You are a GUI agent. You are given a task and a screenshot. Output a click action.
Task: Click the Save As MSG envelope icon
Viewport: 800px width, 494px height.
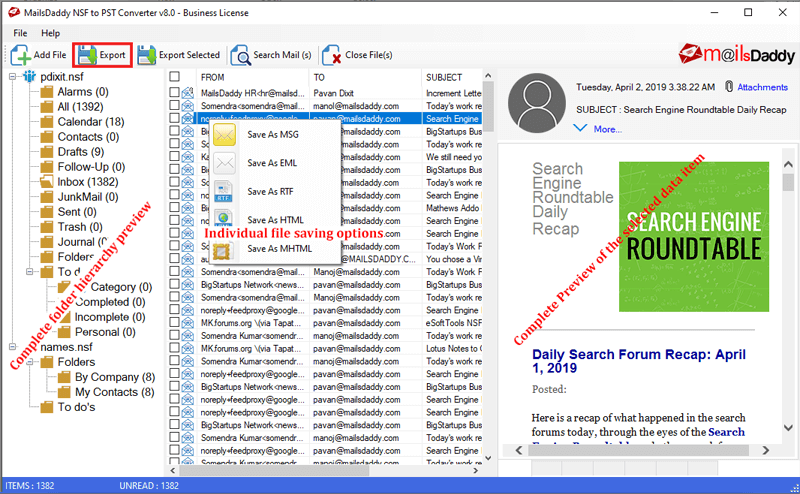(224, 135)
